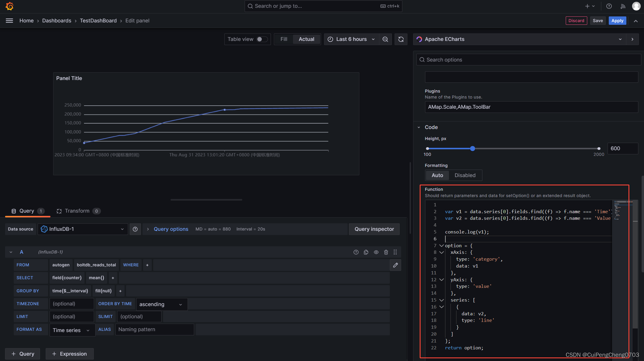The image size is (644, 361).
Task: Switch to the Transform tab
Action: pyautogui.click(x=77, y=211)
